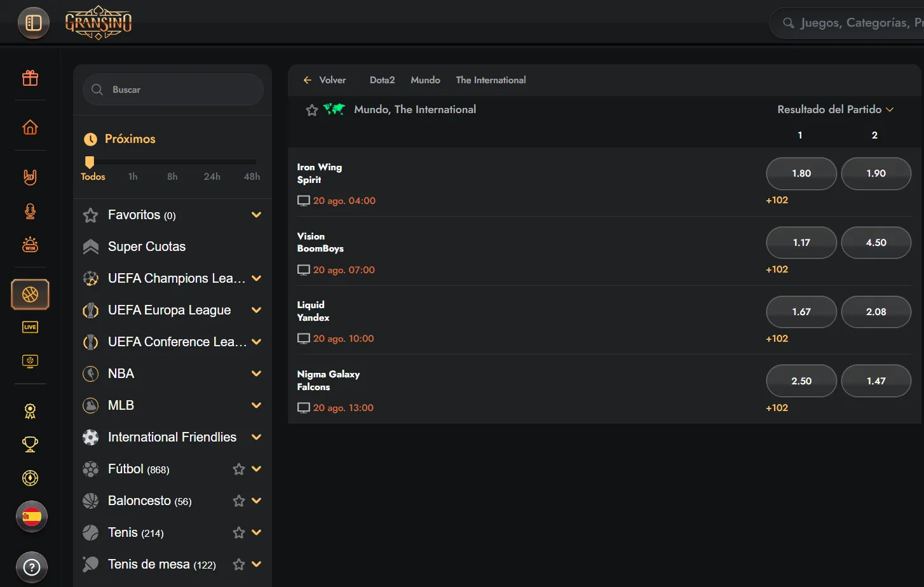Image resolution: width=924 pixels, height=587 pixels.
Task: Expand International Friendlies section
Action: point(257,437)
